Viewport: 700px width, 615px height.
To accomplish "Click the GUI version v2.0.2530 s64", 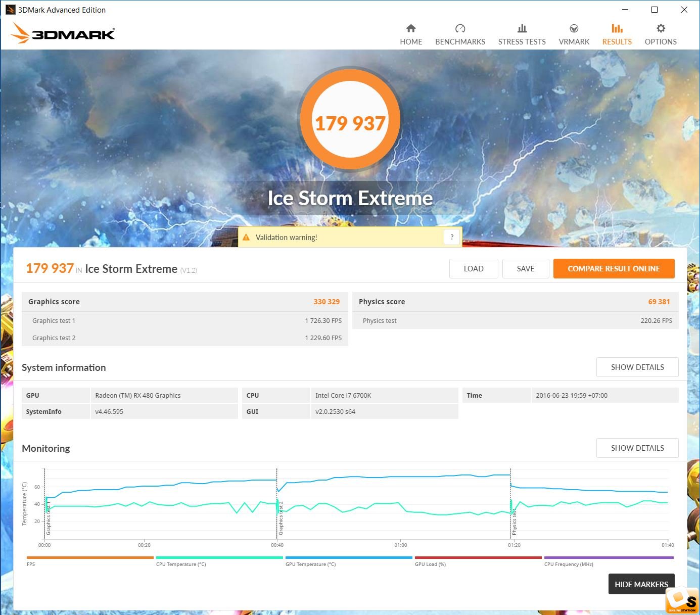I will (x=335, y=412).
